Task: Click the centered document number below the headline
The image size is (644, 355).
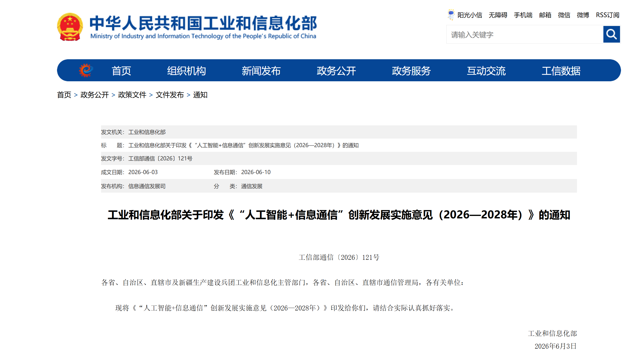Action: [x=339, y=257]
